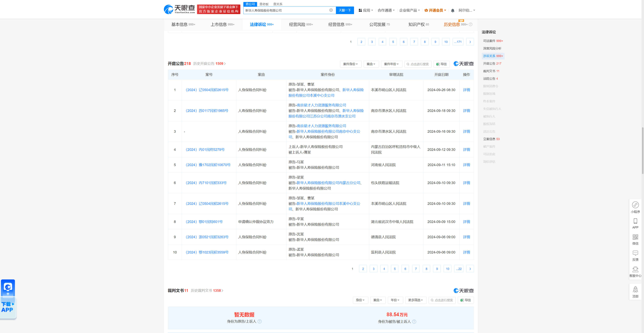
Task: Click help icon next to 身份为被告/被上诉人
Action: pyautogui.click(x=414, y=321)
